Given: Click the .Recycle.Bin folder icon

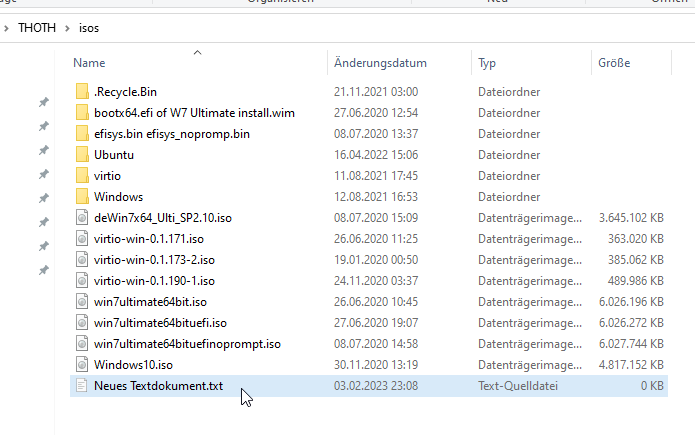Looking at the screenshot, I should coord(82,91).
